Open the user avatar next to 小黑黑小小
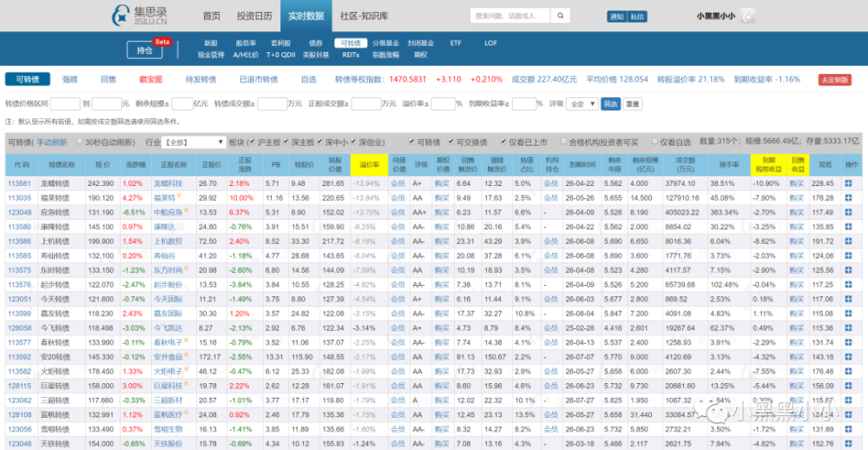 [x=748, y=16]
